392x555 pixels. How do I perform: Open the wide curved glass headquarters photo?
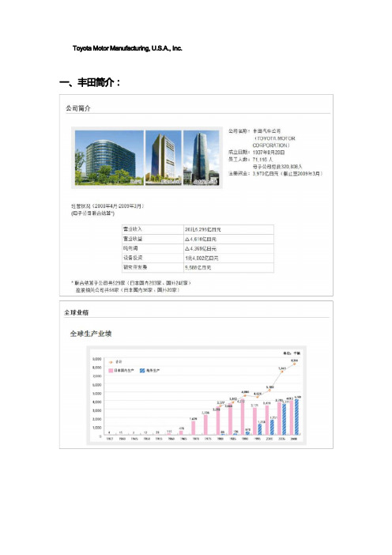(x=109, y=157)
